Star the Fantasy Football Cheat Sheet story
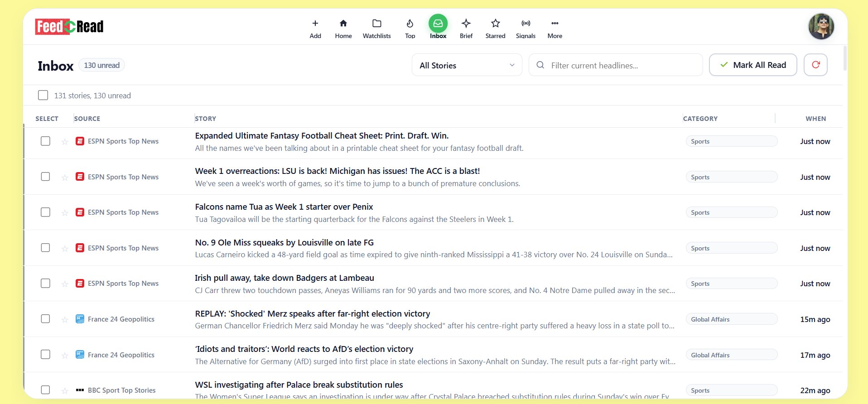Screen dimensions: 868x404 (65, 142)
